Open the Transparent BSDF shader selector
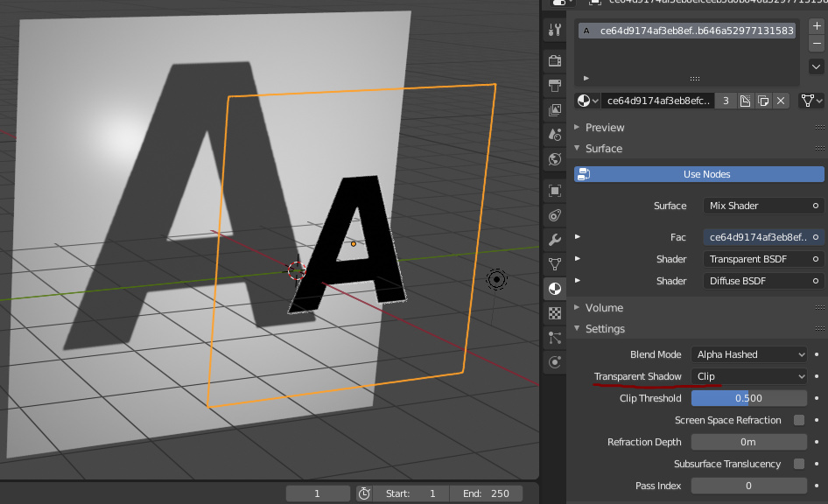Viewport: 828px width, 504px height. [x=762, y=259]
